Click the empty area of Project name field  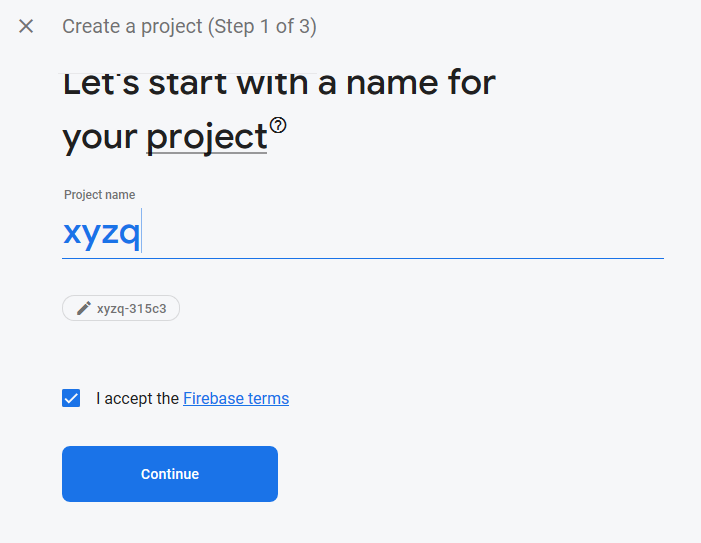pyautogui.click(x=400, y=233)
